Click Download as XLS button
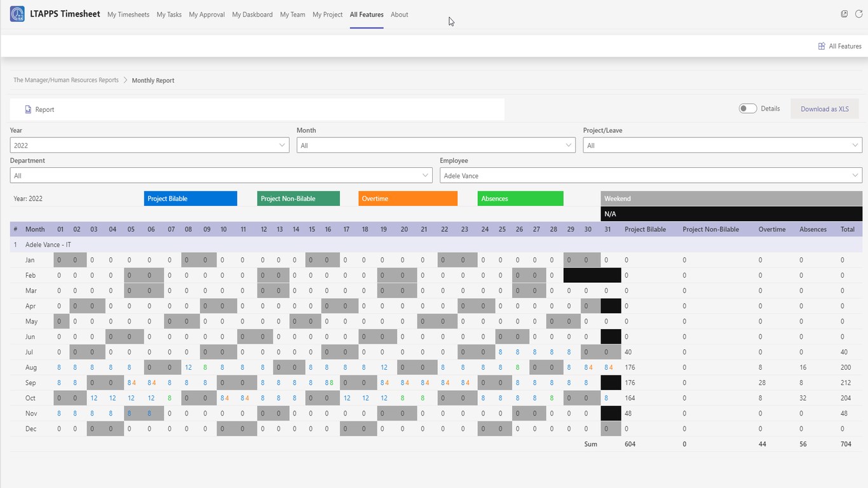Image resolution: width=868 pixels, height=488 pixels. click(825, 109)
